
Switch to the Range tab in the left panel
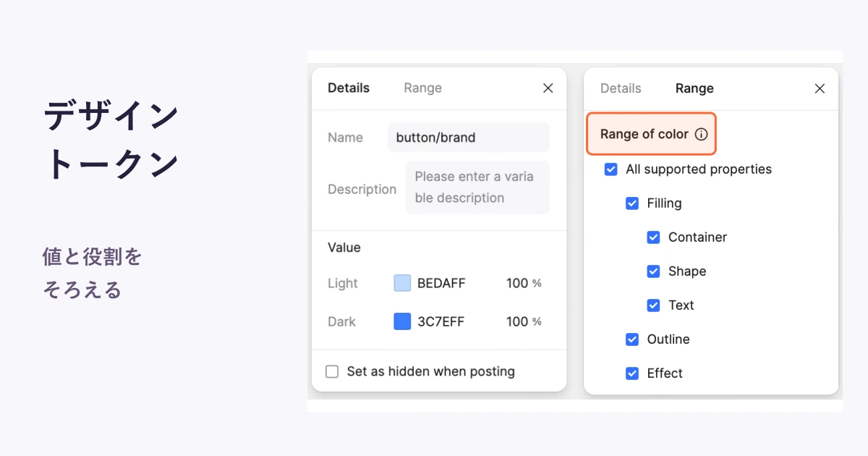pyautogui.click(x=422, y=88)
